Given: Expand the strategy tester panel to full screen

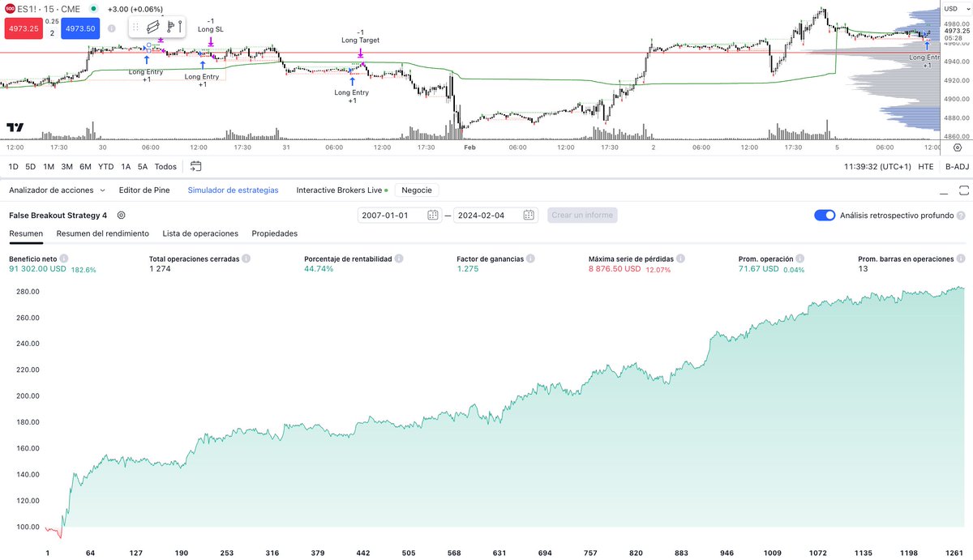Looking at the screenshot, I should pos(963,190).
